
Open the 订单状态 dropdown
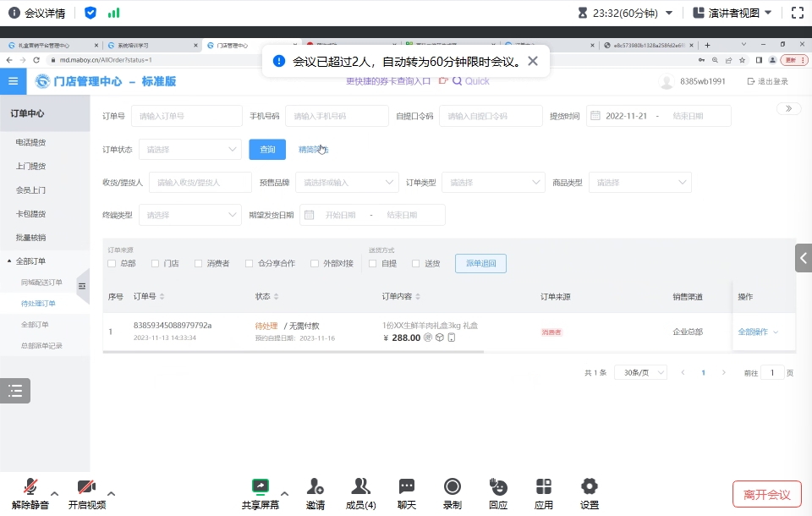click(190, 150)
